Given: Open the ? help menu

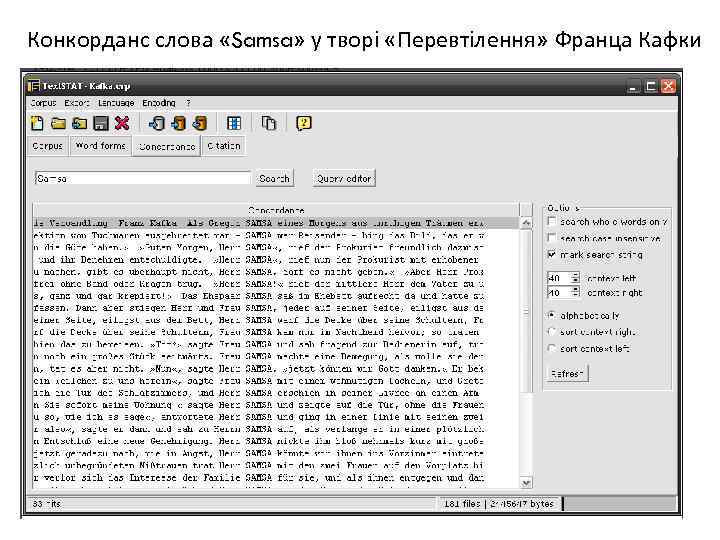Looking at the screenshot, I should click(188, 103).
